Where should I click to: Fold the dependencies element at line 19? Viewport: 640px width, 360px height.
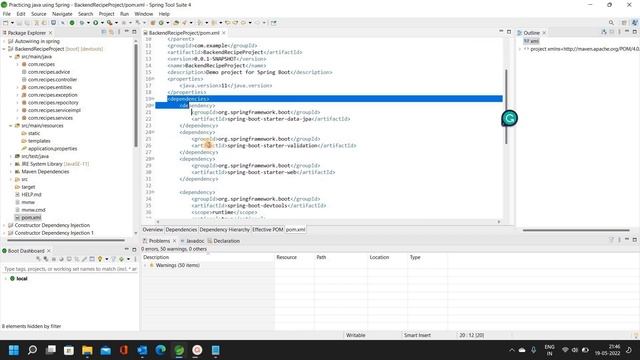coord(153,99)
